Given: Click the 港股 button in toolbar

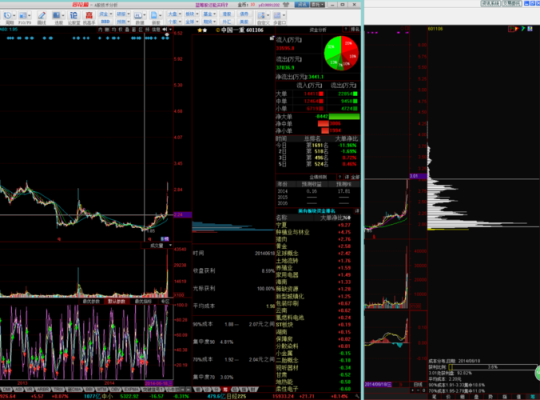Looking at the screenshot, I should [227, 14].
